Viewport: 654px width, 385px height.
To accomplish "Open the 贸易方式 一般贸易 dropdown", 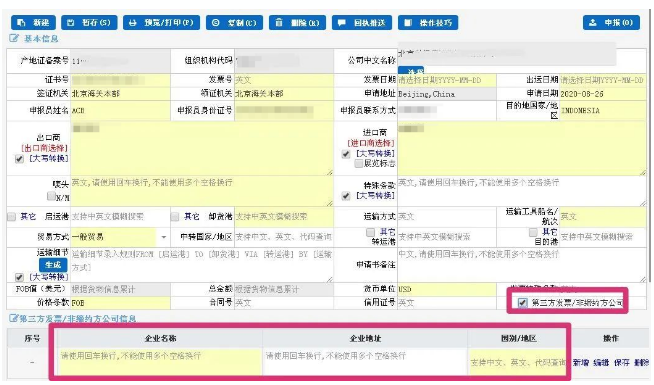I will coord(164,237).
